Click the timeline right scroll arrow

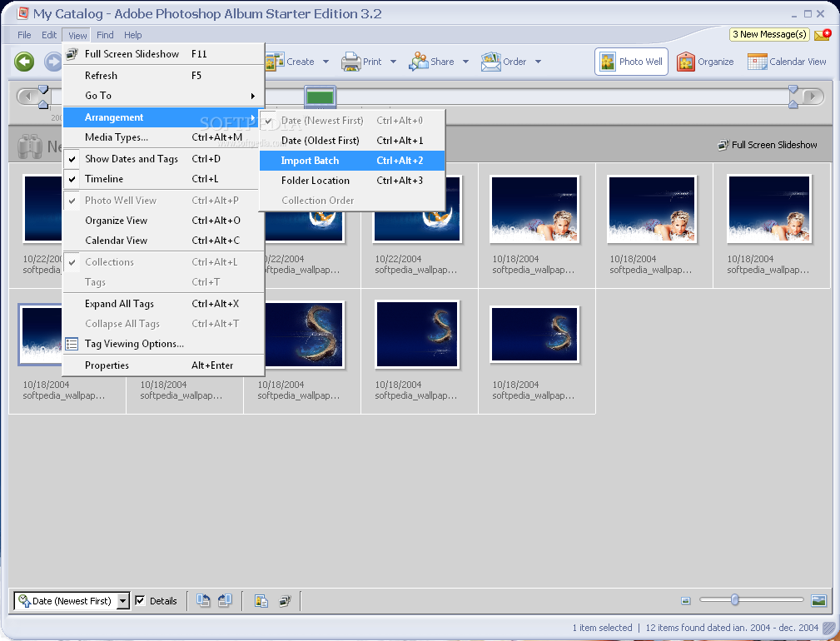813,97
